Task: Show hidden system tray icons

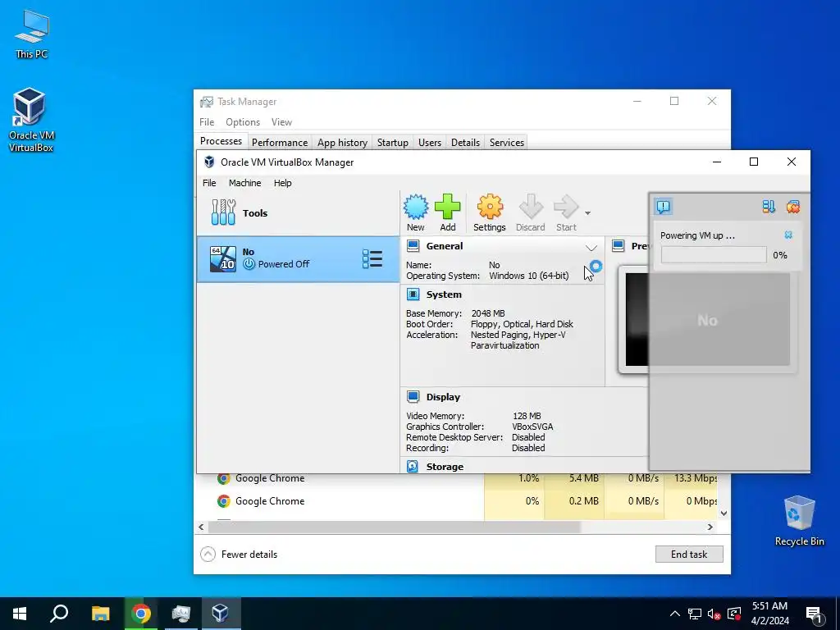Action: pos(675,614)
